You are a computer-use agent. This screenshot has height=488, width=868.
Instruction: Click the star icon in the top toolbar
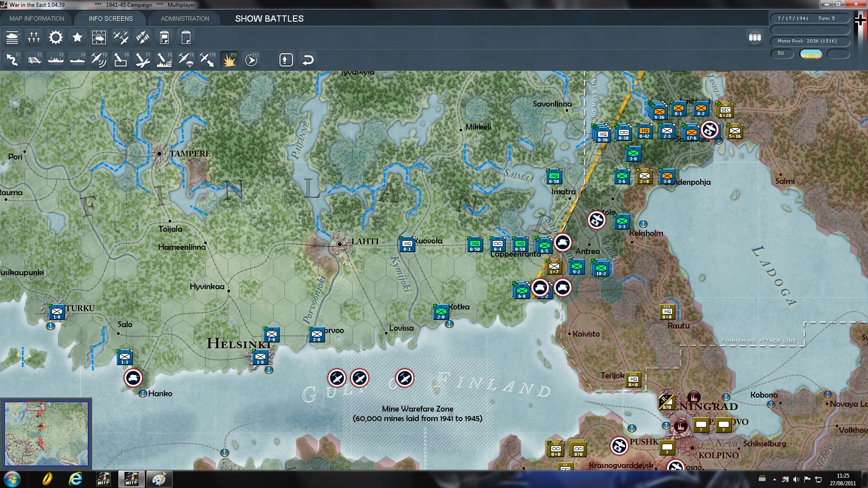coord(77,38)
